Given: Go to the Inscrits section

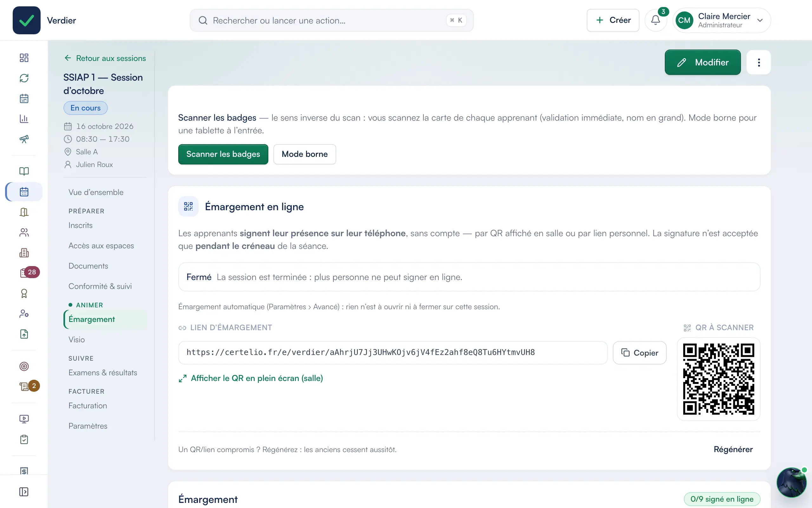Looking at the screenshot, I should (81, 225).
